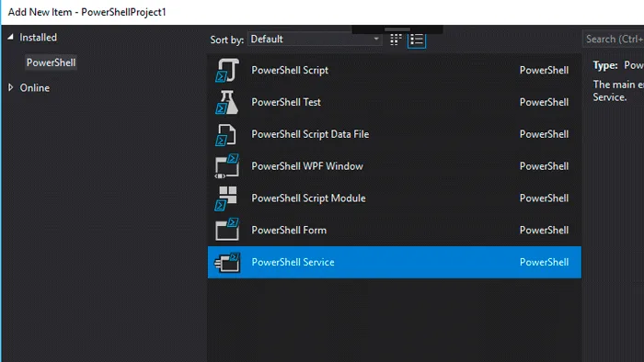Switch to medium icons list view

[417, 40]
